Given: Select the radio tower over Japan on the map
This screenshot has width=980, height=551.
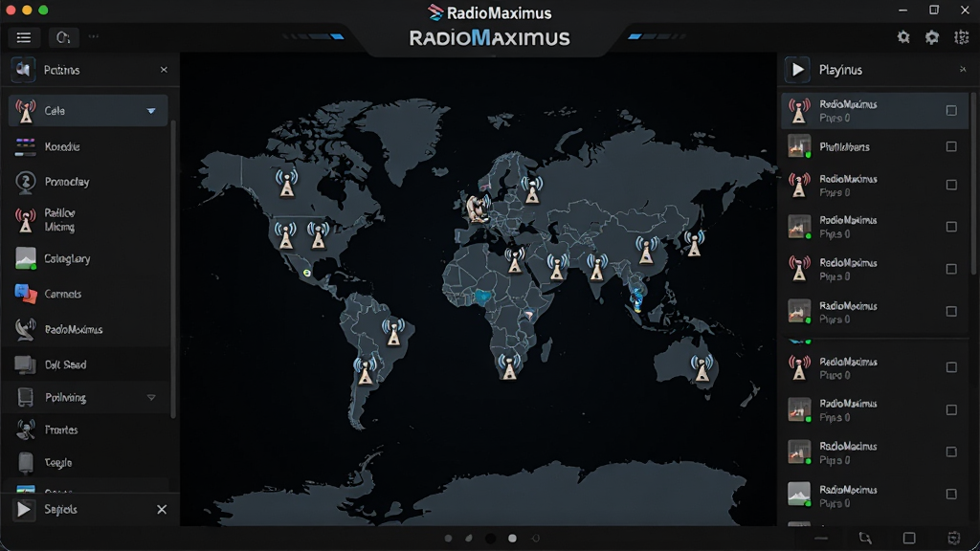Looking at the screenshot, I should pos(694,243).
